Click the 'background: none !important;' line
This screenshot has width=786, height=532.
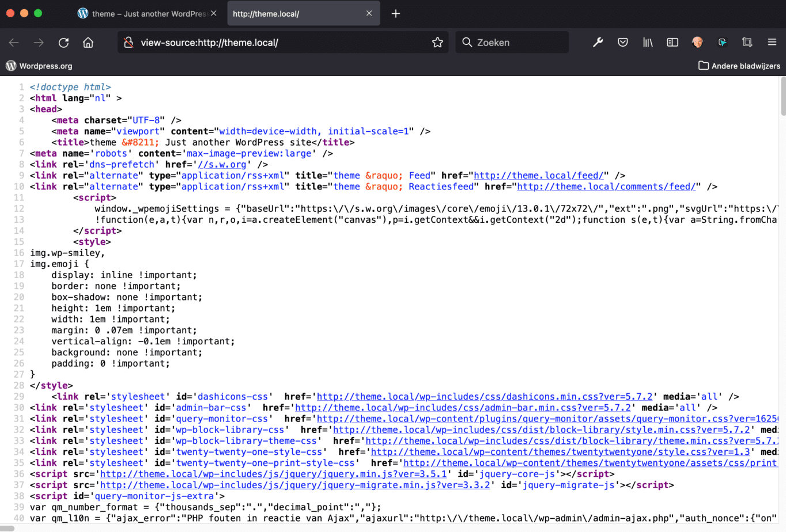[x=127, y=352]
